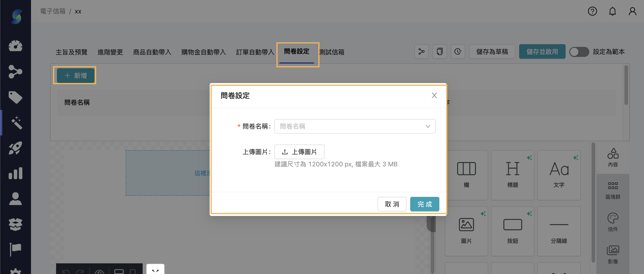Switch to the 測試信箱 tab
The height and width of the screenshot is (274, 644).
click(x=332, y=52)
